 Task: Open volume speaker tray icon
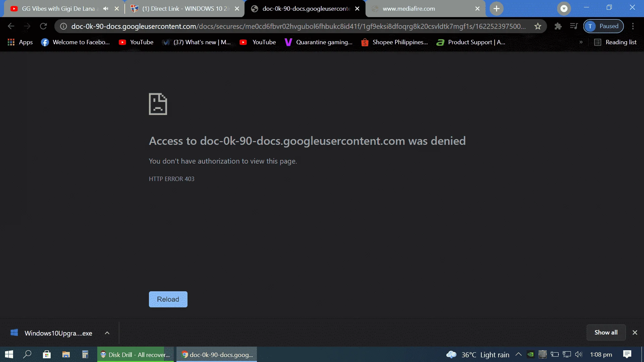pos(579,354)
